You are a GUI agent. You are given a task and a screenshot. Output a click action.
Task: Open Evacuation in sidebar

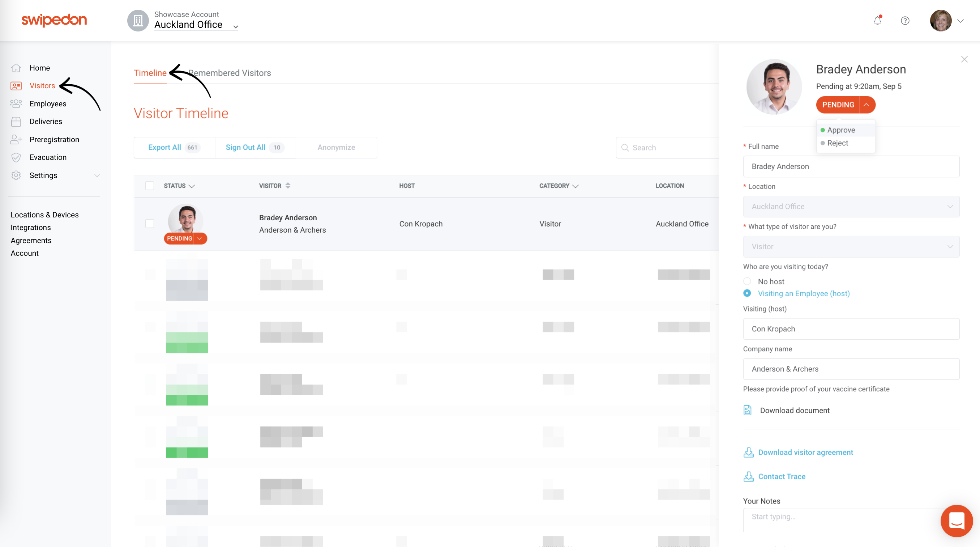pos(48,157)
